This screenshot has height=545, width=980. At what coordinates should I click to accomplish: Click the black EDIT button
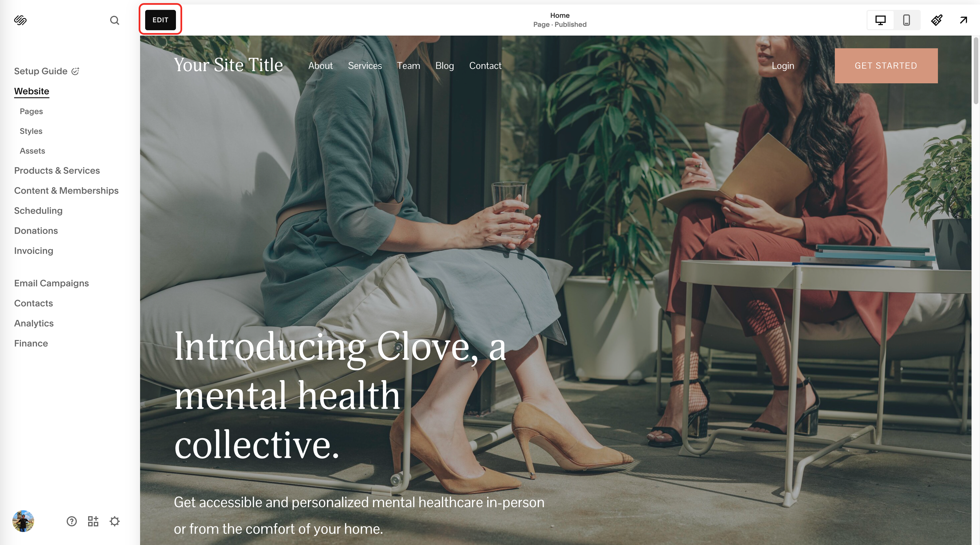(160, 20)
